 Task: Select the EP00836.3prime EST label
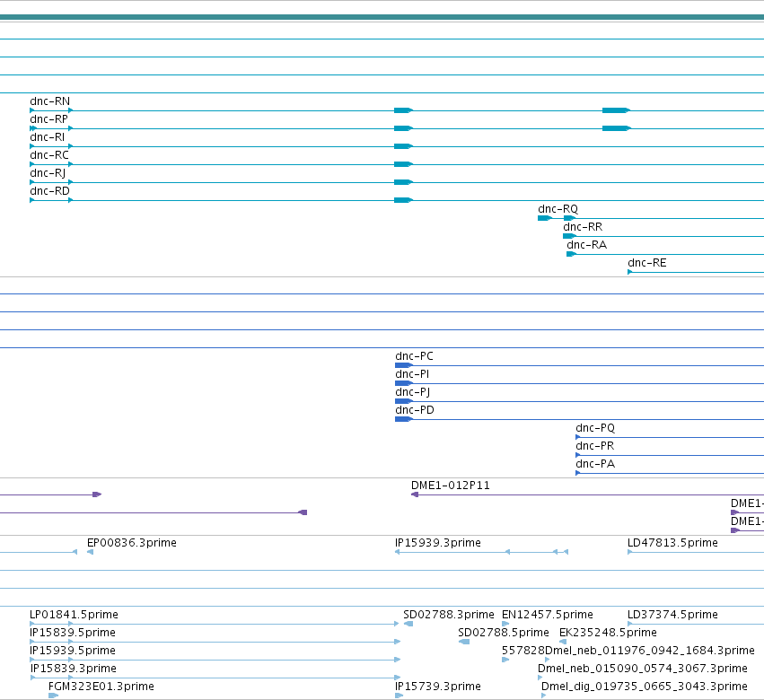[132, 543]
